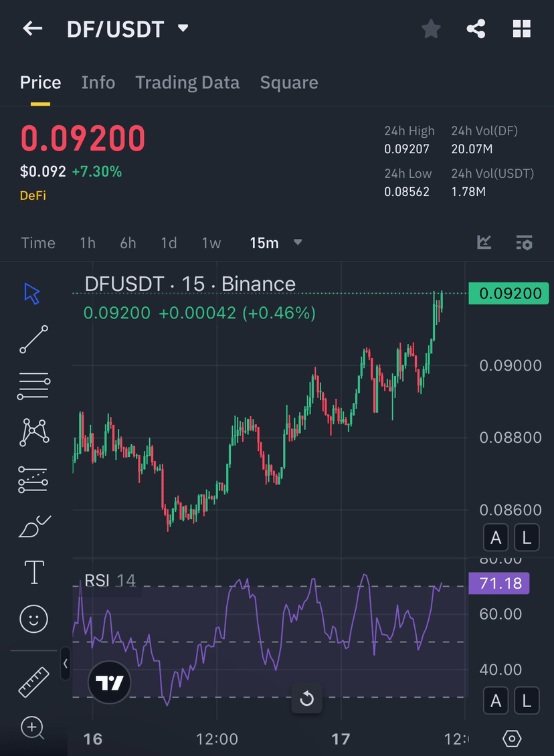The height and width of the screenshot is (756, 554).
Task: Share this chart
Action: point(476,29)
